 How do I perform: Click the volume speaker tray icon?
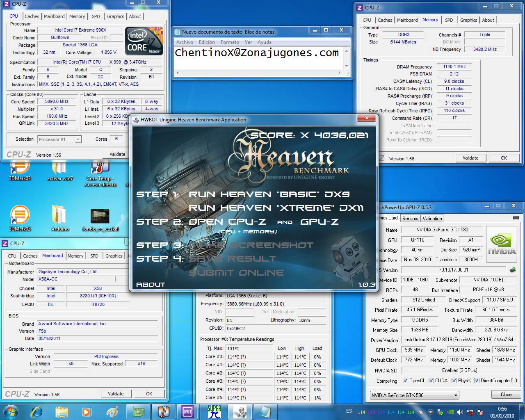click(460, 412)
